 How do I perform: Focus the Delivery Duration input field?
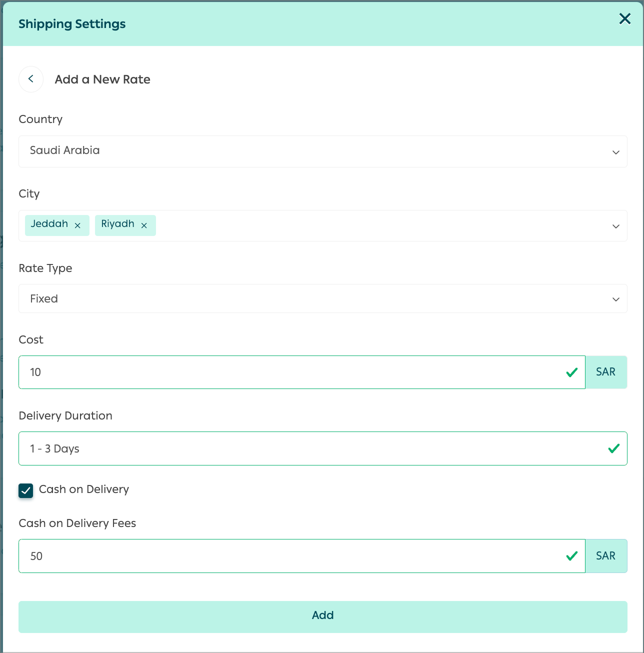323,448
